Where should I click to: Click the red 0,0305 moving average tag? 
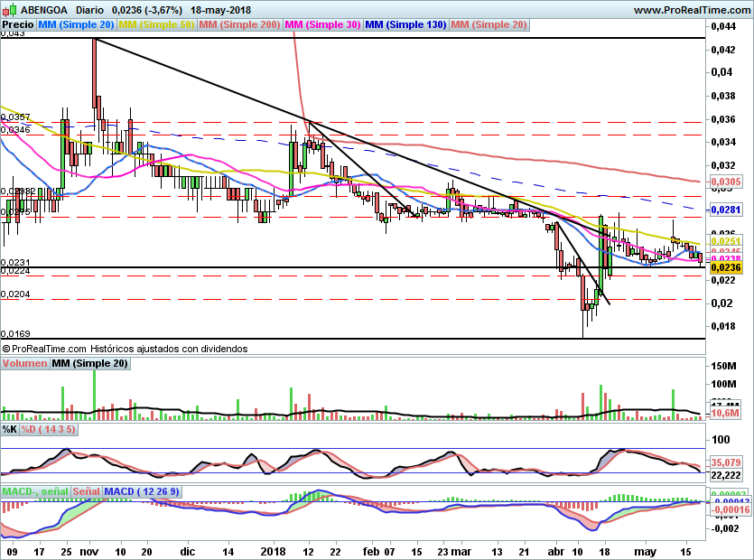(727, 182)
